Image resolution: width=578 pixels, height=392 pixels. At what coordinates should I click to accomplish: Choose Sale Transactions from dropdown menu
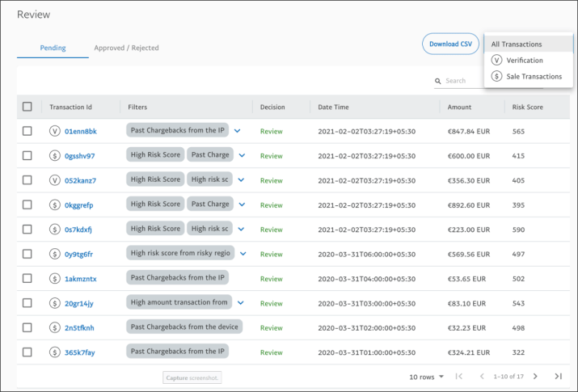(534, 76)
